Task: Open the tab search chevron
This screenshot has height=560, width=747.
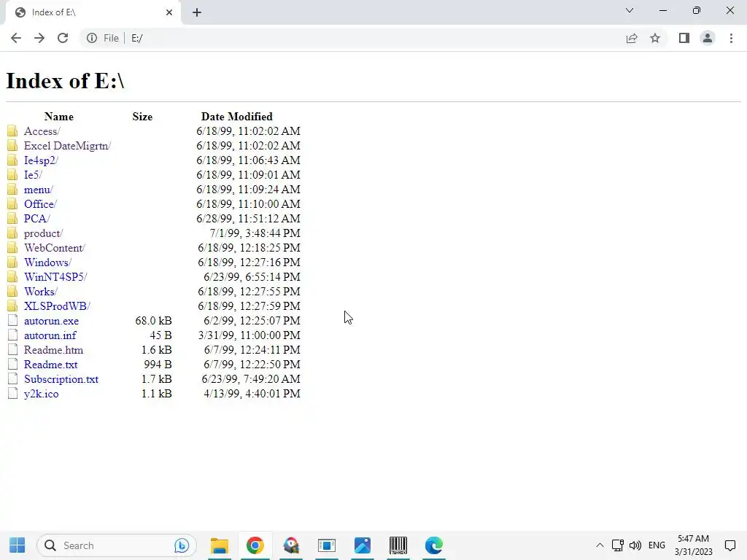Action: point(630,10)
